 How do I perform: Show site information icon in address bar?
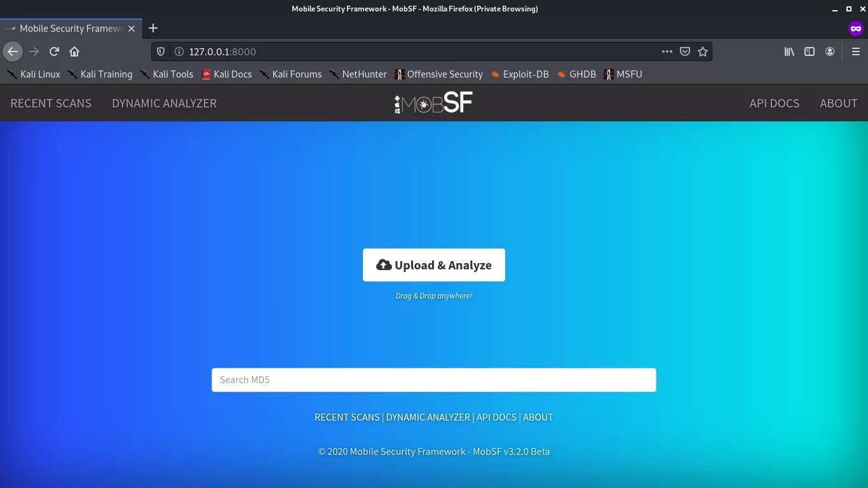tap(179, 51)
